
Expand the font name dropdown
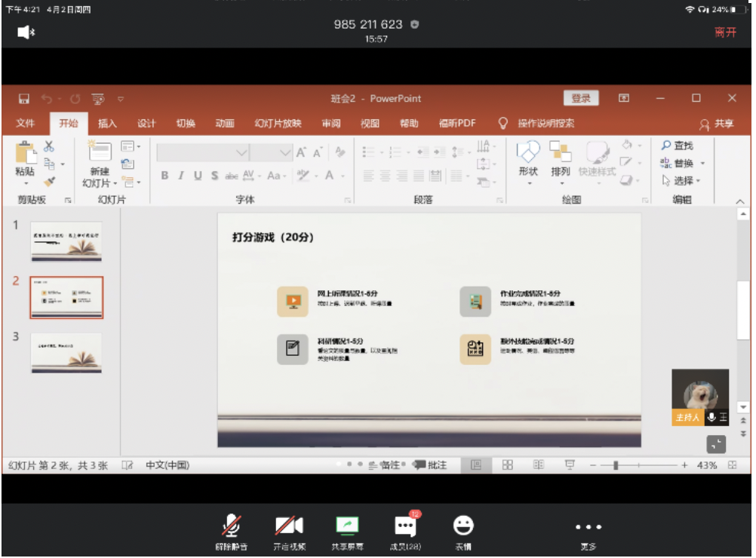pyautogui.click(x=241, y=153)
